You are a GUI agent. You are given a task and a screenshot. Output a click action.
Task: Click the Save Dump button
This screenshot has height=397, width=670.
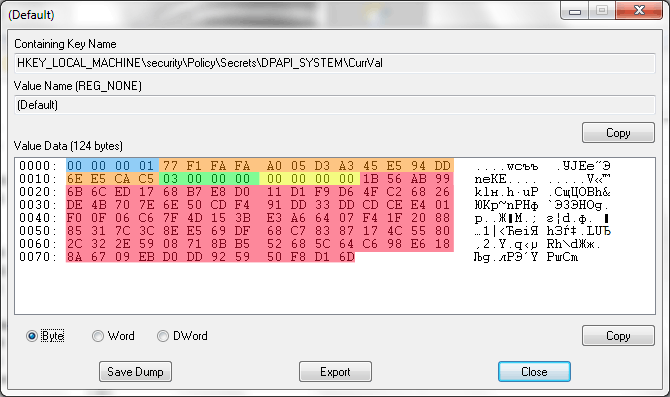[135, 371]
